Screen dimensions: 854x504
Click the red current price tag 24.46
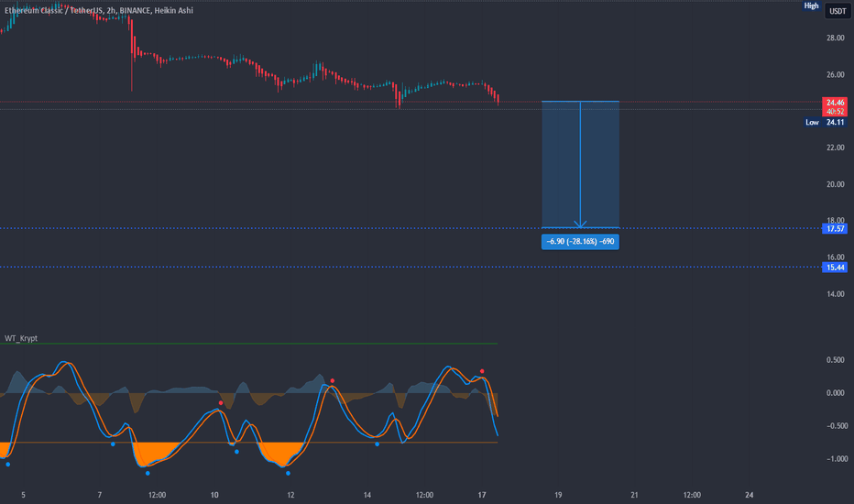[x=835, y=103]
